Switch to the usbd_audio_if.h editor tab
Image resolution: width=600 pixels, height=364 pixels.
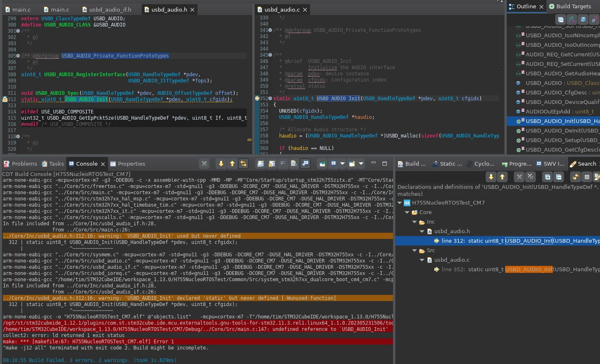(106, 10)
